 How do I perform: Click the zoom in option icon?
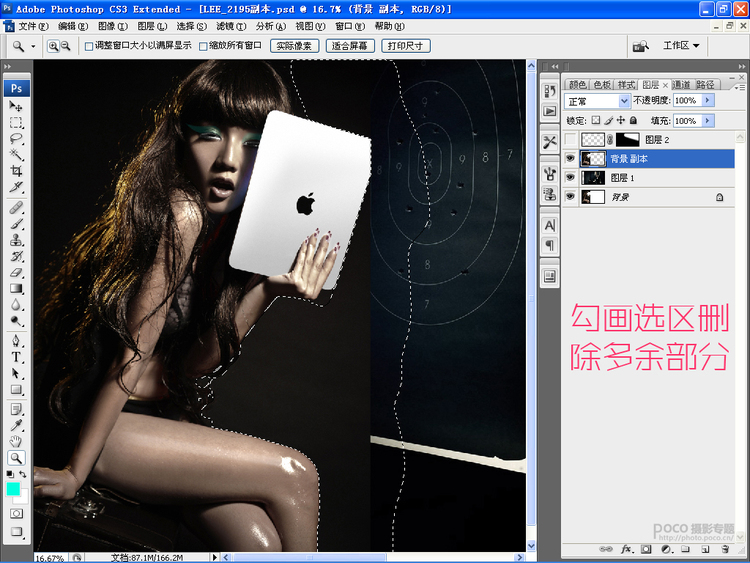[53, 46]
